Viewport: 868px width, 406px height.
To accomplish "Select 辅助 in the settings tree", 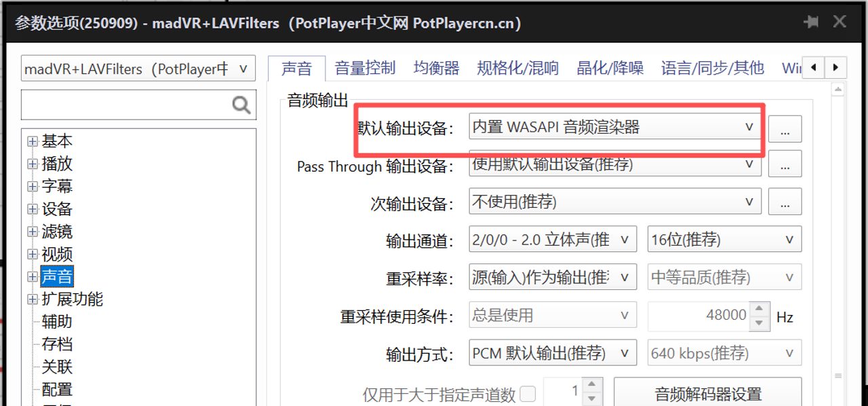I will pos(57,322).
